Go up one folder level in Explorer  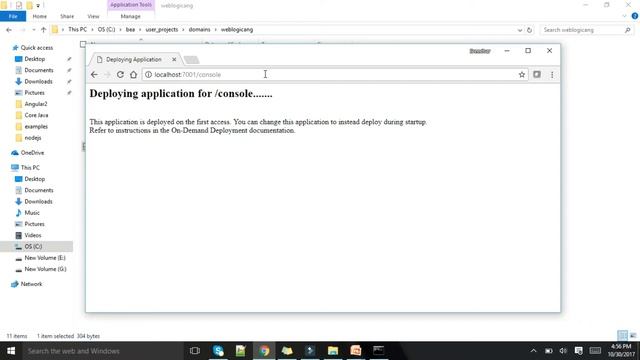point(44,30)
